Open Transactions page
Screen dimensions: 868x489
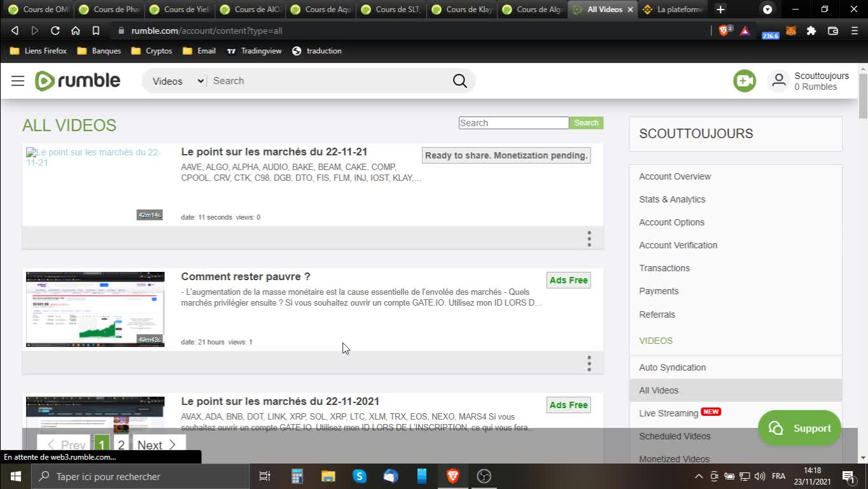tap(664, 268)
